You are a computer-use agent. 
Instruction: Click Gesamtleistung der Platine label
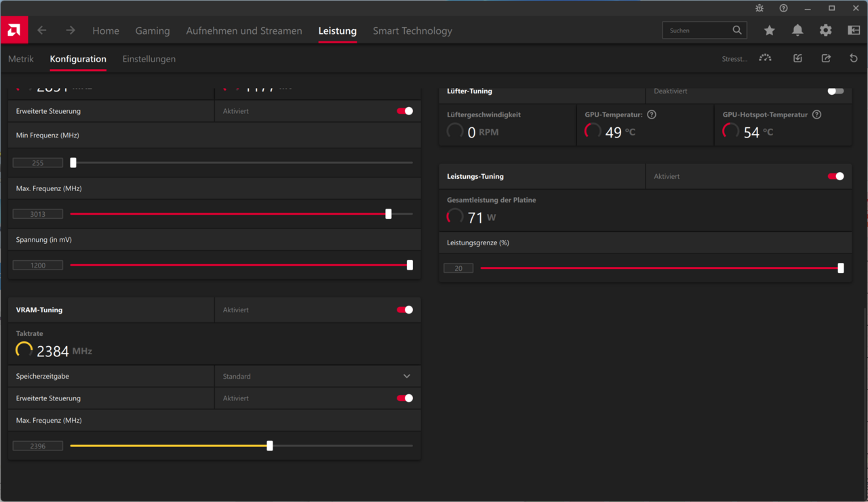pos(492,200)
